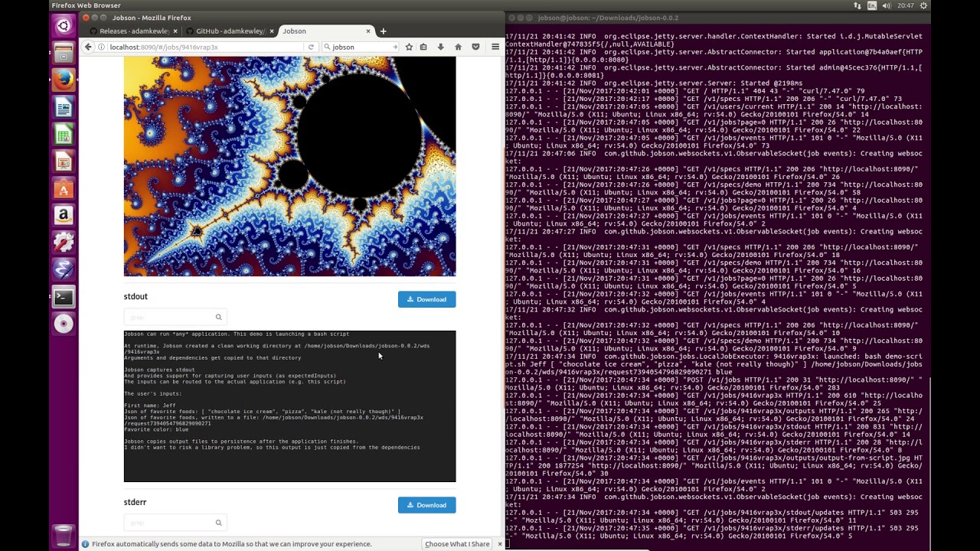Open network indicator in top panel
Viewport: 980px width, 551px height.
coord(857,5)
